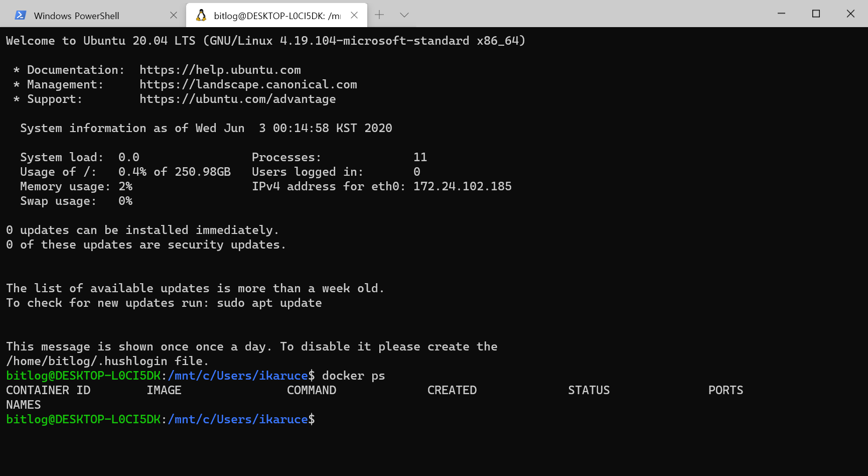Click the '0.4% of 250.98GB' usage value
The width and height of the screenshot is (868, 476).
click(175, 172)
